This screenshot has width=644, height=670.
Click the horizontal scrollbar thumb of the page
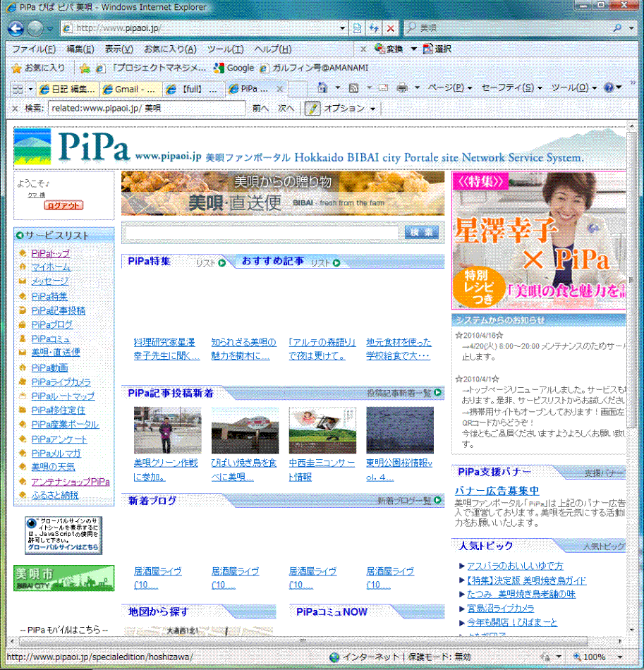[303, 641]
